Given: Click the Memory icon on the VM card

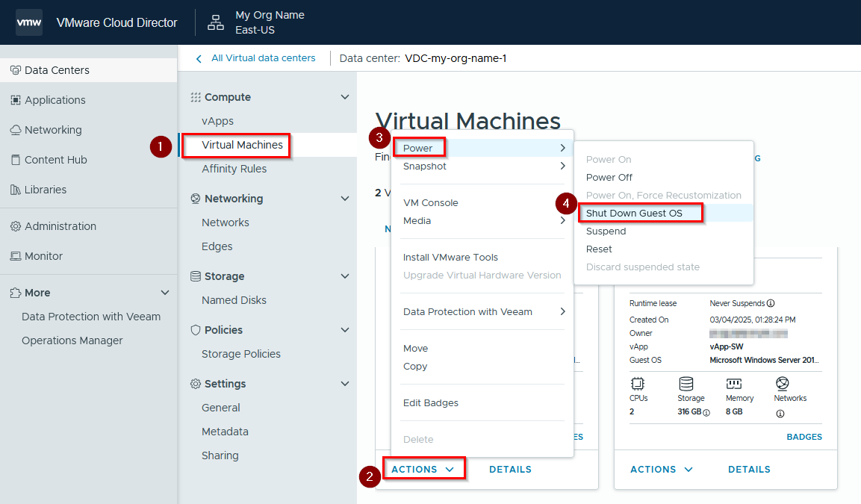Looking at the screenshot, I should point(734,383).
